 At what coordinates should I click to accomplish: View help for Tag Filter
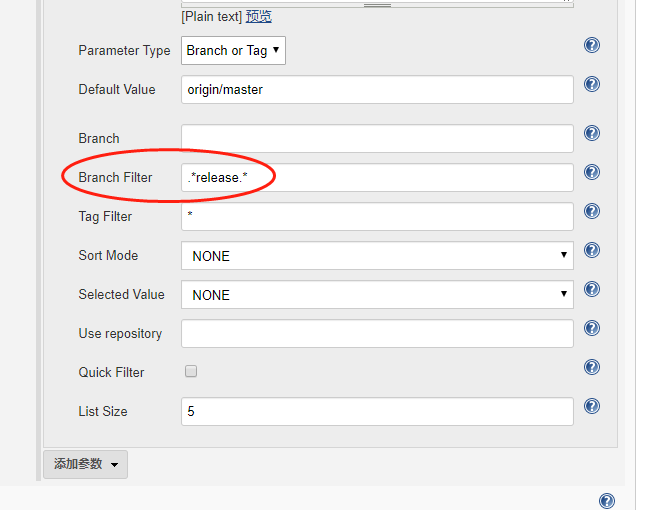pos(592,211)
